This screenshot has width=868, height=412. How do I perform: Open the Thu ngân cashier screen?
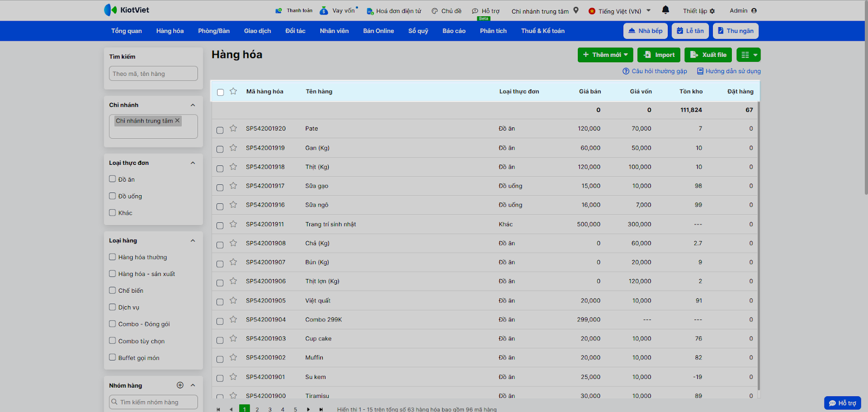coord(736,31)
